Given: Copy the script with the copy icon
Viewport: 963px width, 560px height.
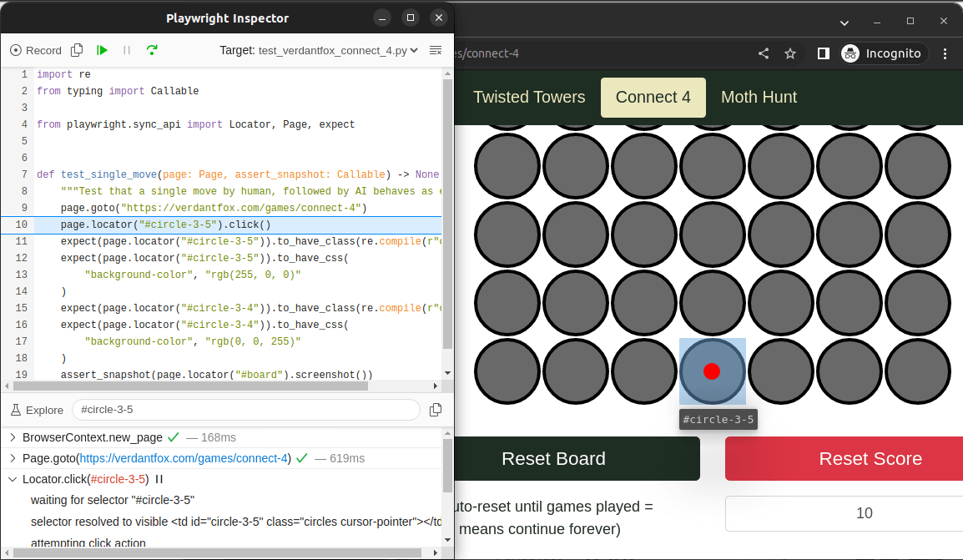Looking at the screenshot, I should (x=78, y=50).
